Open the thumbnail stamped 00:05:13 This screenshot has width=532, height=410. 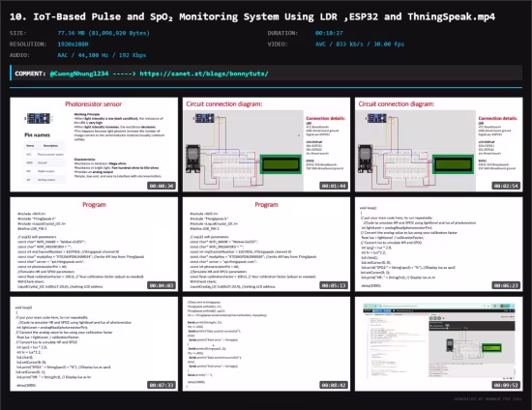click(x=266, y=245)
